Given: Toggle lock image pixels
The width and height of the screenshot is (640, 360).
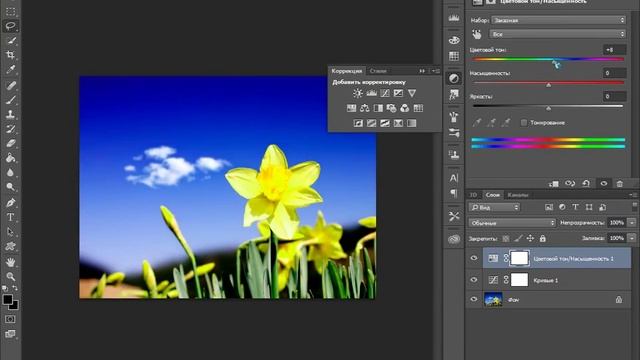Looking at the screenshot, I should tap(518, 238).
